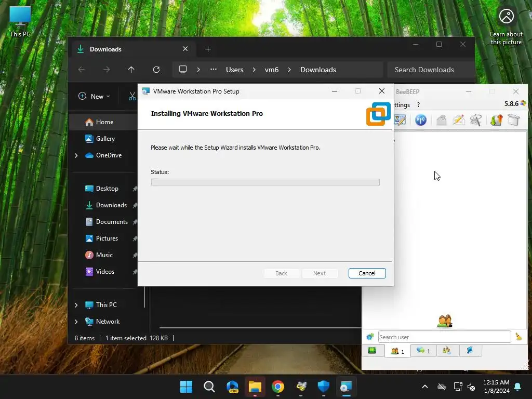This screenshot has height=399, width=532.
Task: Click into the Search user field
Action: 445,337
